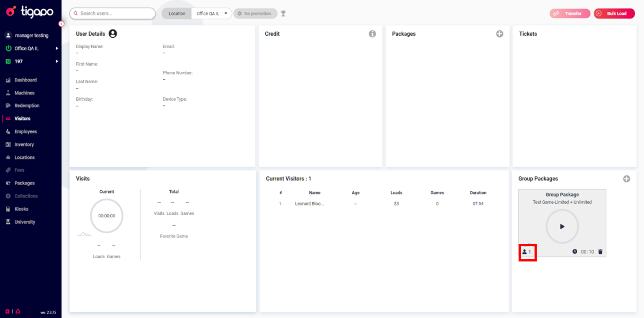
Task: Add a package using the Packages plus icon
Action: tap(500, 34)
